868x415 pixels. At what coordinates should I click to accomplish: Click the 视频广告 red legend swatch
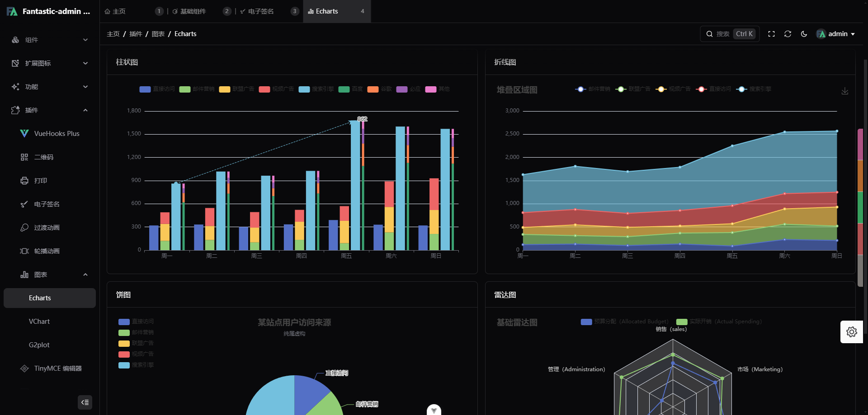click(x=264, y=89)
